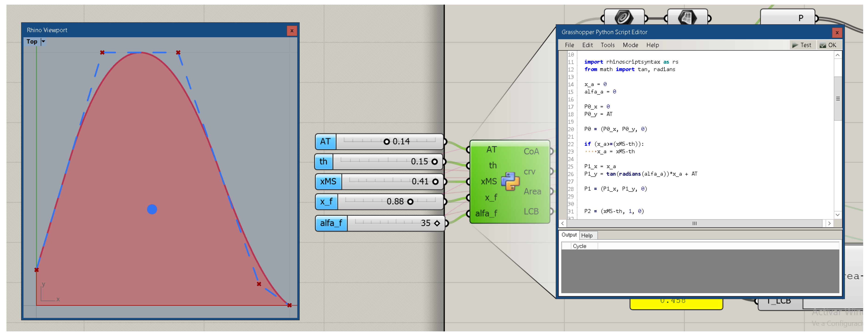Image resolution: width=868 pixels, height=336 pixels.
Task: Click the blue centroid dot in the viewport
Action: tap(152, 210)
